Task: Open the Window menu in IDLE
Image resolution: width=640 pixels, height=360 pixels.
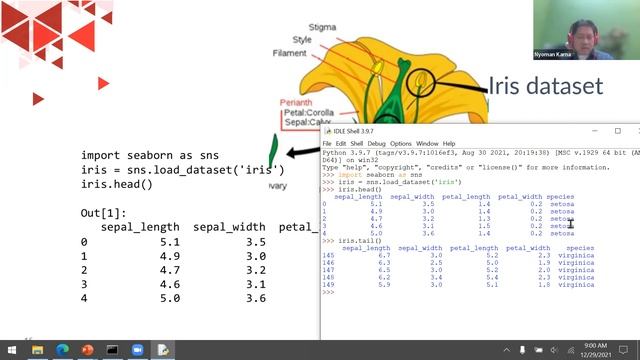Action: 427,144
